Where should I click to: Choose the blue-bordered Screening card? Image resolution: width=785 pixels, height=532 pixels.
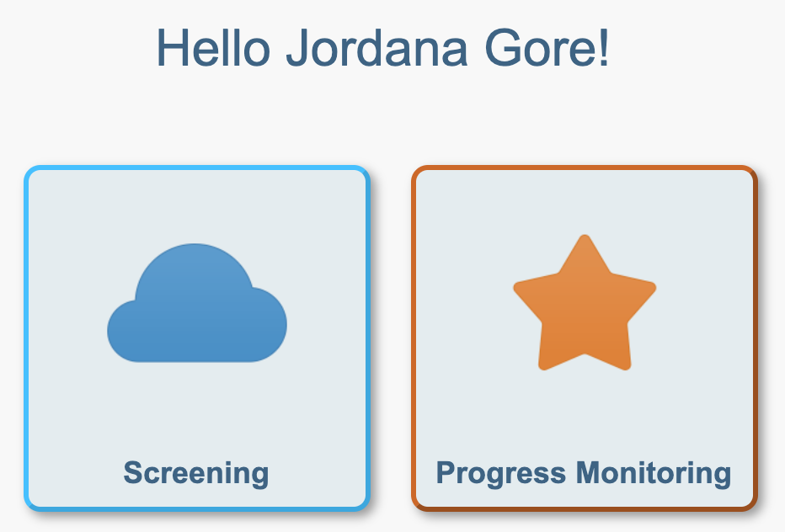tap(197, 338)
